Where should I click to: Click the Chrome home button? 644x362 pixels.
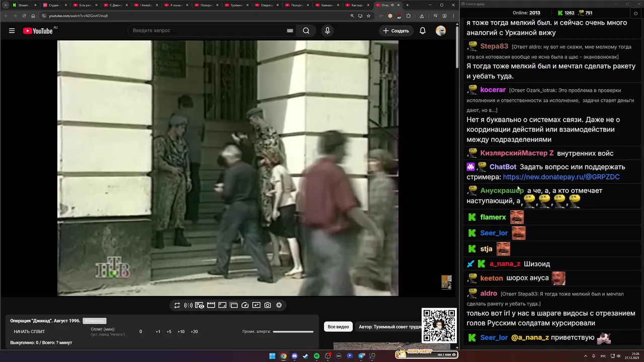pos(33,16)
